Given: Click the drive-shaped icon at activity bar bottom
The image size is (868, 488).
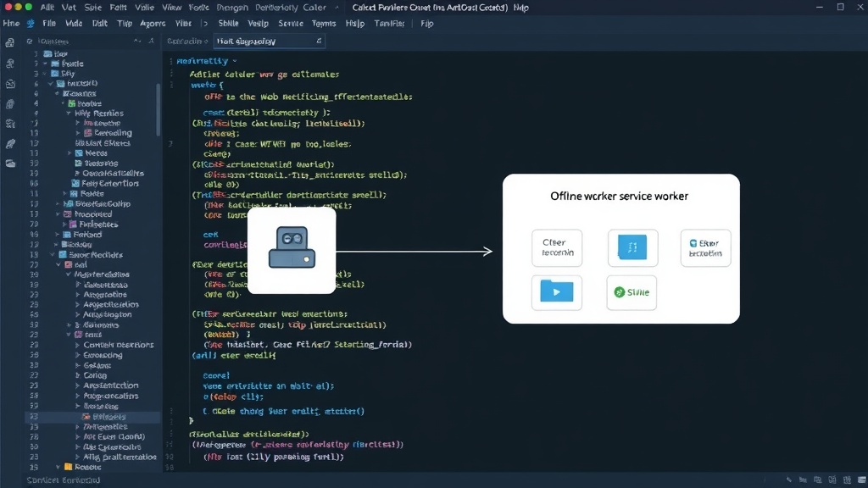Looking at the screenshot, I should point(10,164).
